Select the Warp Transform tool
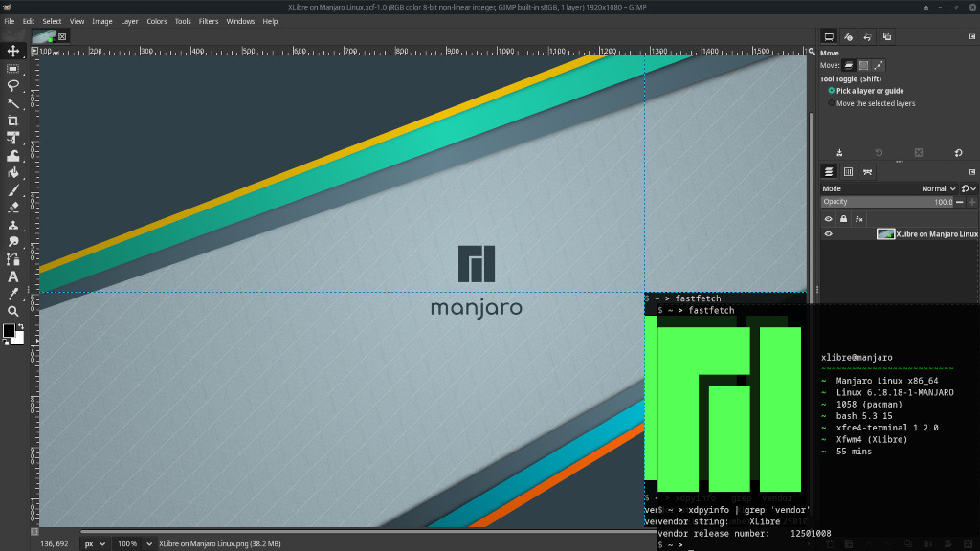The width and height of the screenshot is (980, 551). 13,156
